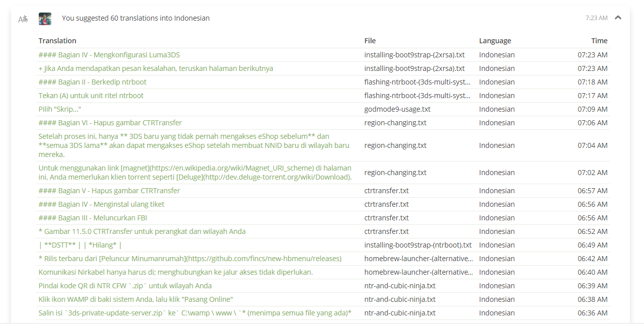The height and width of the screenshot is (324, 644).
Task: Open "Gambar 11.5.0 CTRTransfer untuk perangkat" translation
Action: pos(142,231)
